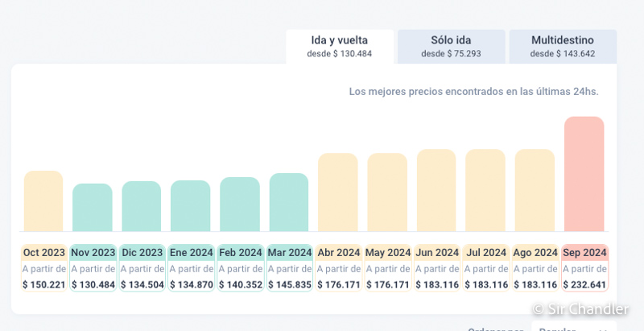Select the Sólo ida tab

pyautogui.click(x=451, y=47)
